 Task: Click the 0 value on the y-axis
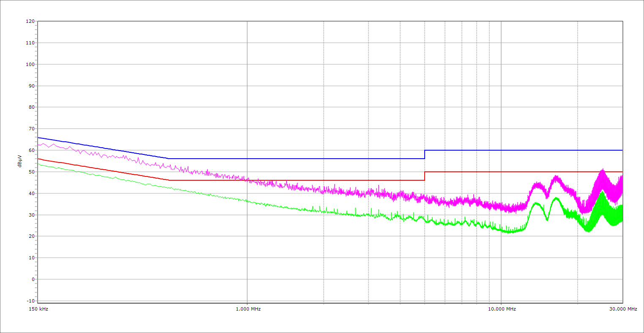(33, 279)
